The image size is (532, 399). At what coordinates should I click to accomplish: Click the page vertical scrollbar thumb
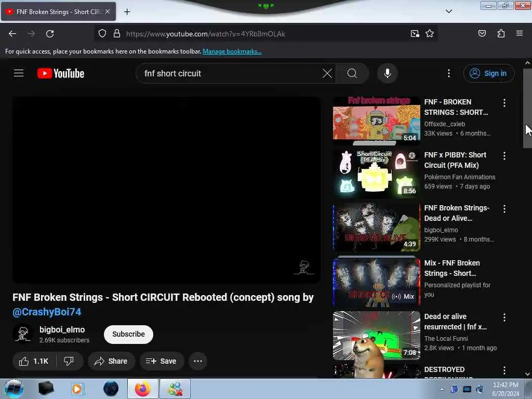[x=527, y=108]
